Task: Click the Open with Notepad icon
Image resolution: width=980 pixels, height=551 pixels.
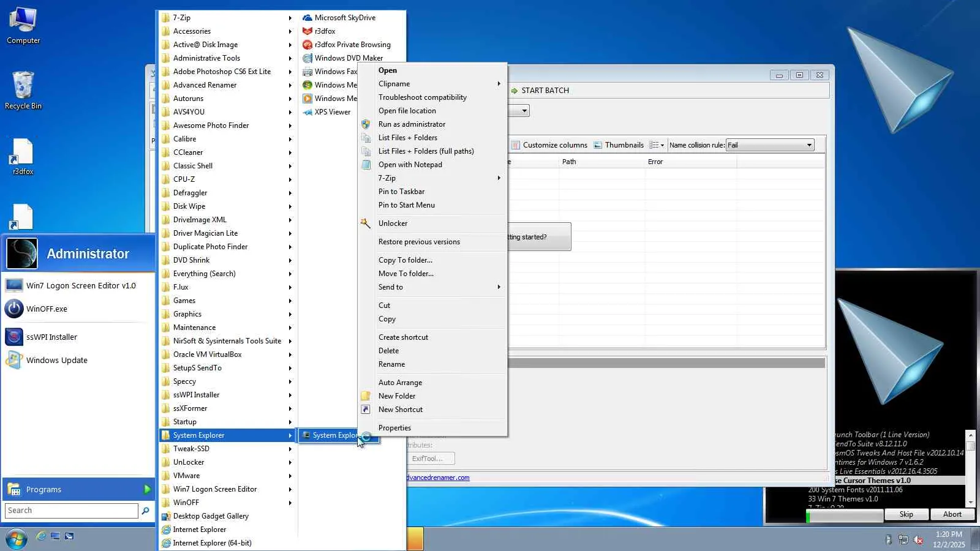Action: 366,165
